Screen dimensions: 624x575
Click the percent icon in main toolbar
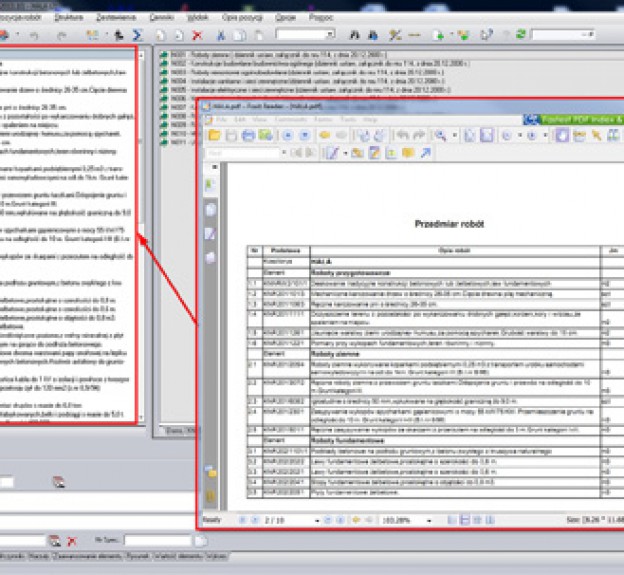[395, 35]
